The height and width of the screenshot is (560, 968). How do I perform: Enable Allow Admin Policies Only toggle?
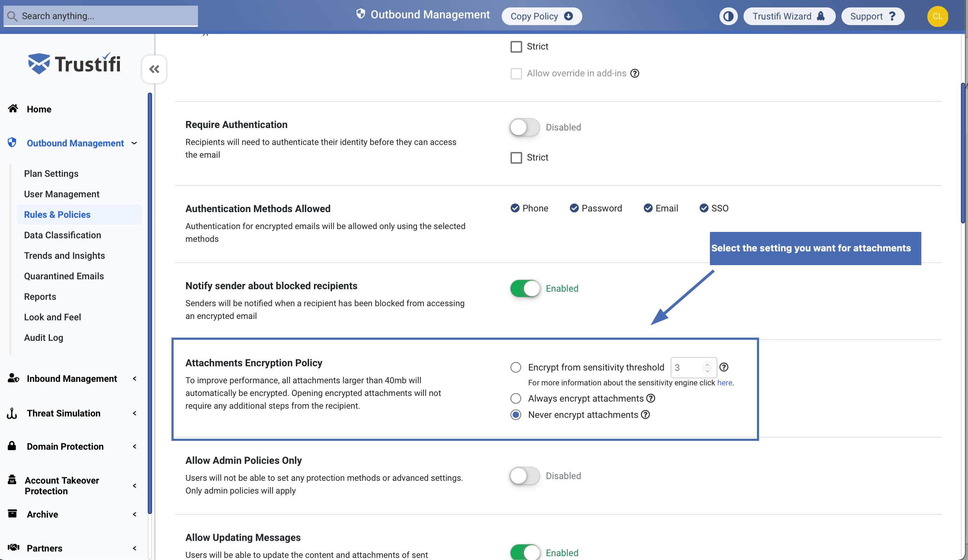[x=525, y=476]
